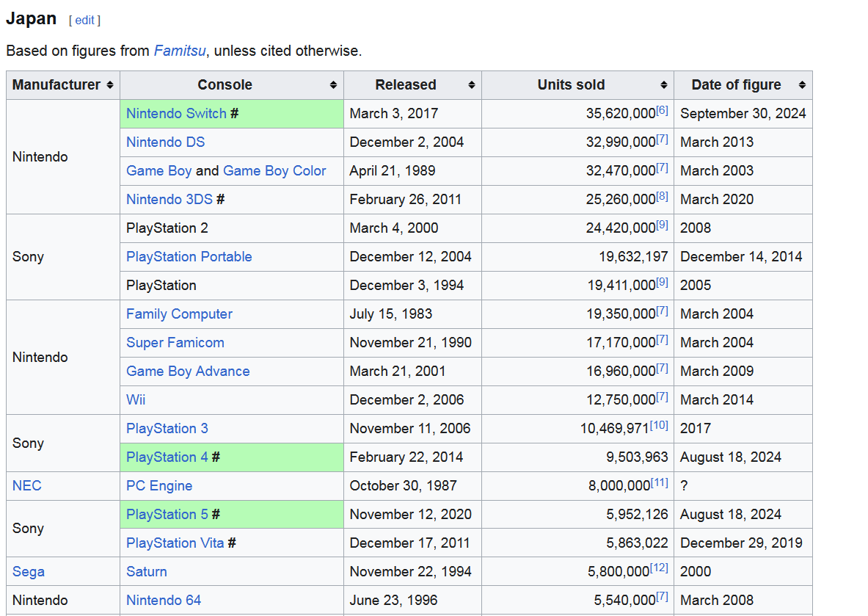Sort by Released date using arrows
The image size is (868, 616).
[472, 84]
